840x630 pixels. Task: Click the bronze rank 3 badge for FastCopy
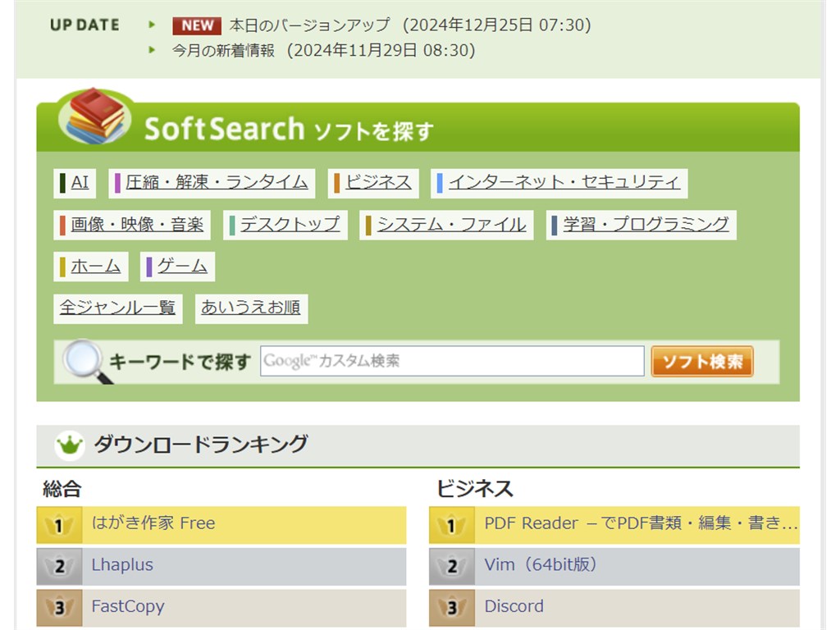pyautogui.click(x=59, y=608)
